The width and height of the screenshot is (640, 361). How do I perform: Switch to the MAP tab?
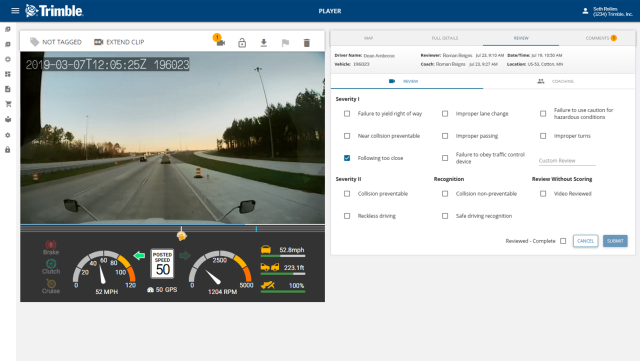click(369, 38)
